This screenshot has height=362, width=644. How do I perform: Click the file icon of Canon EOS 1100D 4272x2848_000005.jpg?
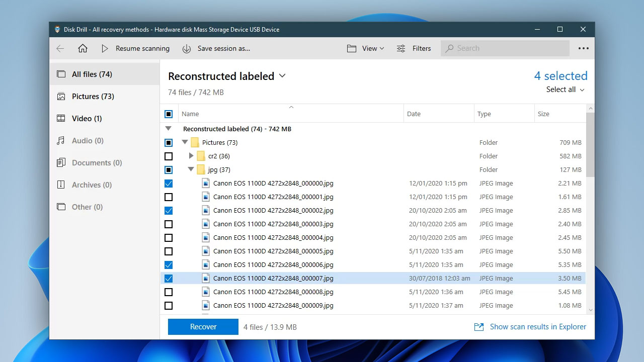(206, 251)
